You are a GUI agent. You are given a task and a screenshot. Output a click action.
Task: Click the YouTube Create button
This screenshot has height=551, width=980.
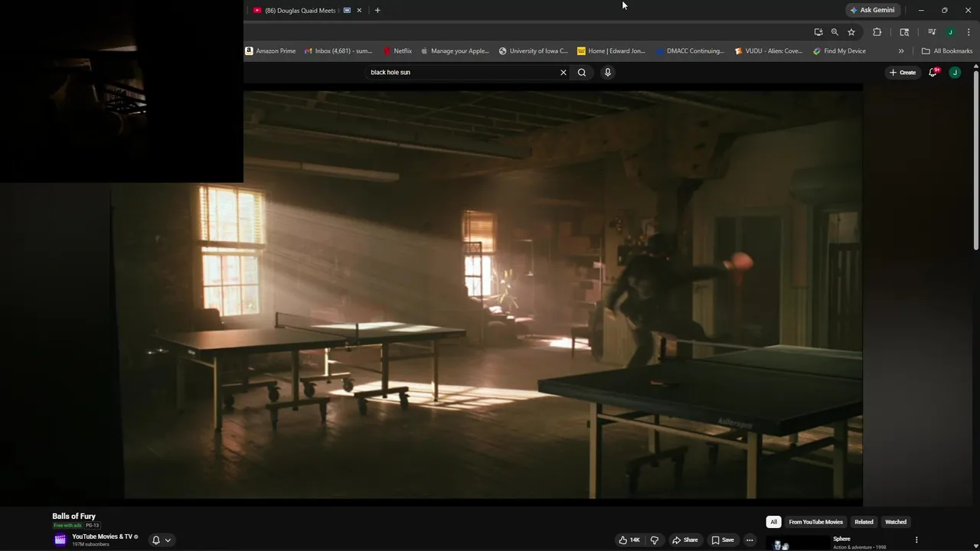903,73
